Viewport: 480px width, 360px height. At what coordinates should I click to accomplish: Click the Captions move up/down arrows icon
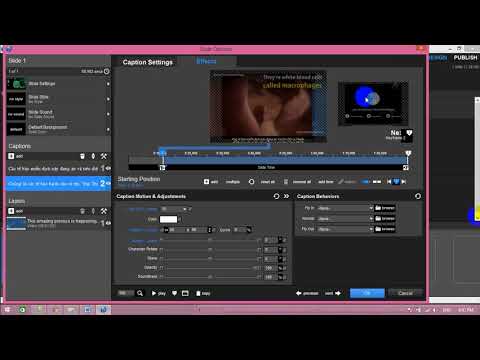[93, 156]
